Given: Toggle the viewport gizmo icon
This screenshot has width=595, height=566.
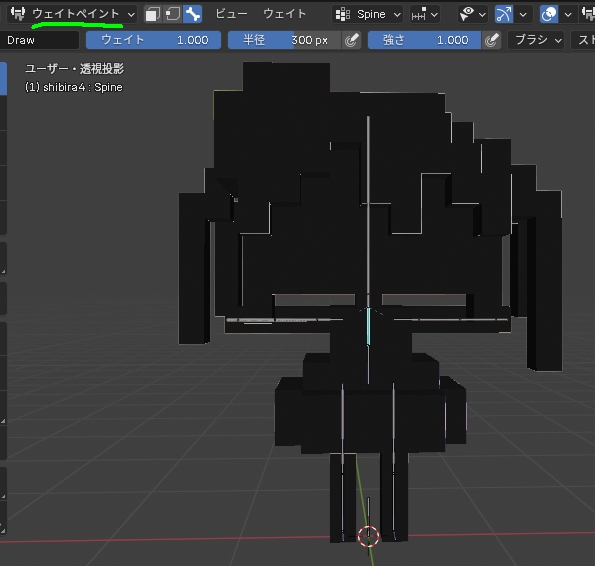Looking at the screenshot, I should [504, 14].
